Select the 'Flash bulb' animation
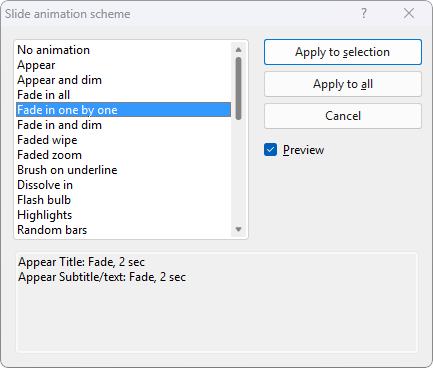This screenshot has width=433, height=368. pos(123,200)
